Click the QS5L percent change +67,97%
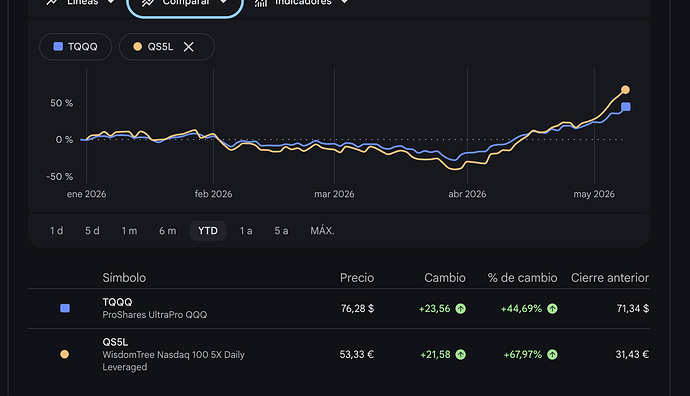Screen dimensions: 690x396 point(523,355)
